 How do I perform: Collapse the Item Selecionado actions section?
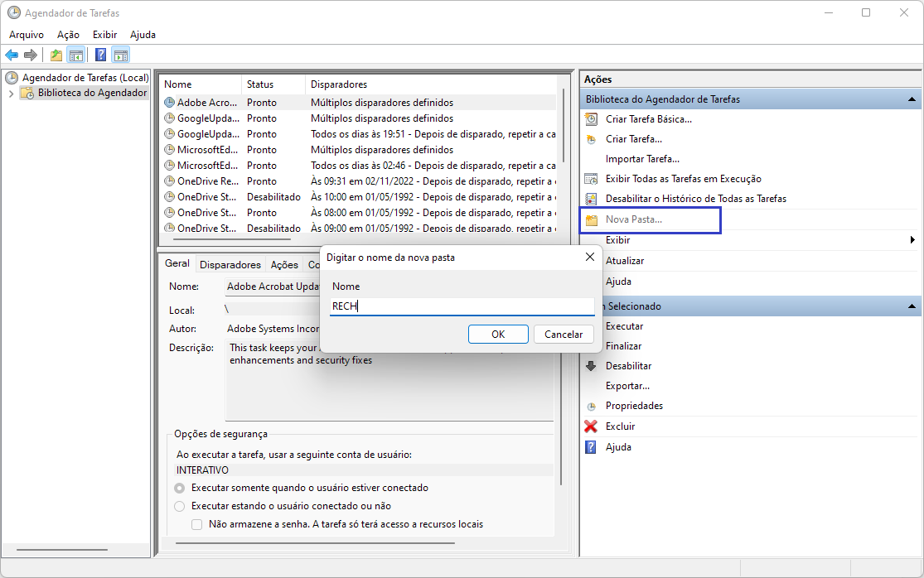click(912, 306)
